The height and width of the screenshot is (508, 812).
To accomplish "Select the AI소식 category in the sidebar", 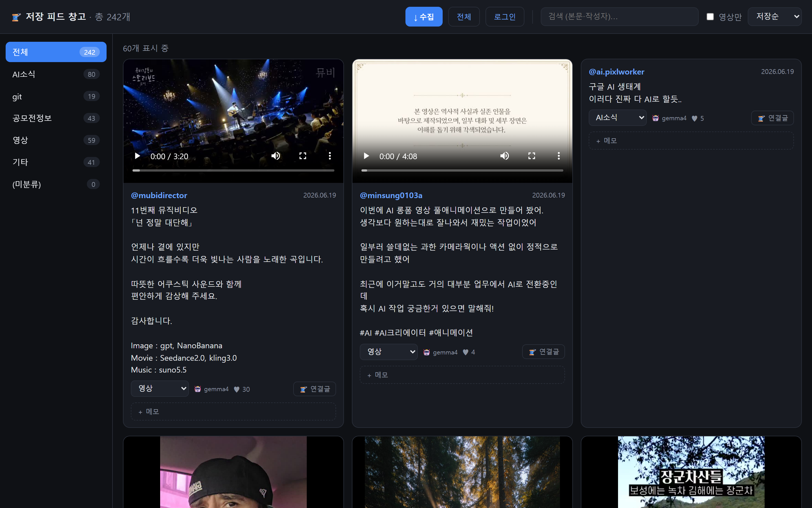I will 56,74.
